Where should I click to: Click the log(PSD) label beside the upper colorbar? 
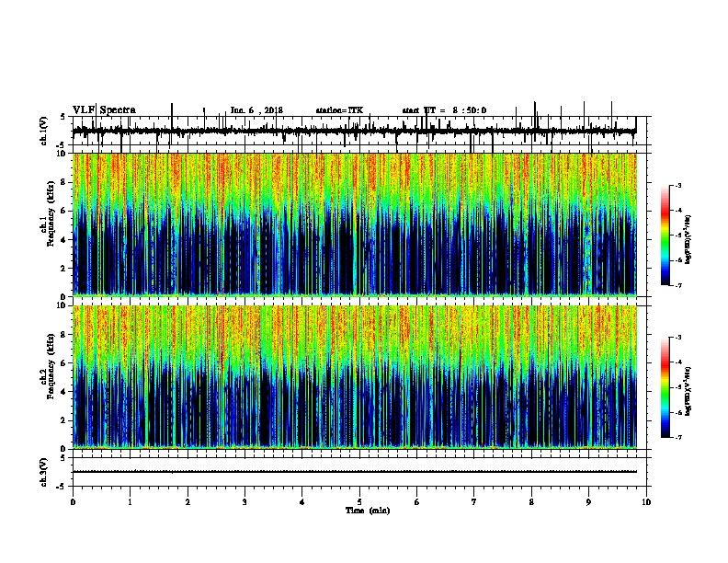pyautogui.click(x=688, y=239)
